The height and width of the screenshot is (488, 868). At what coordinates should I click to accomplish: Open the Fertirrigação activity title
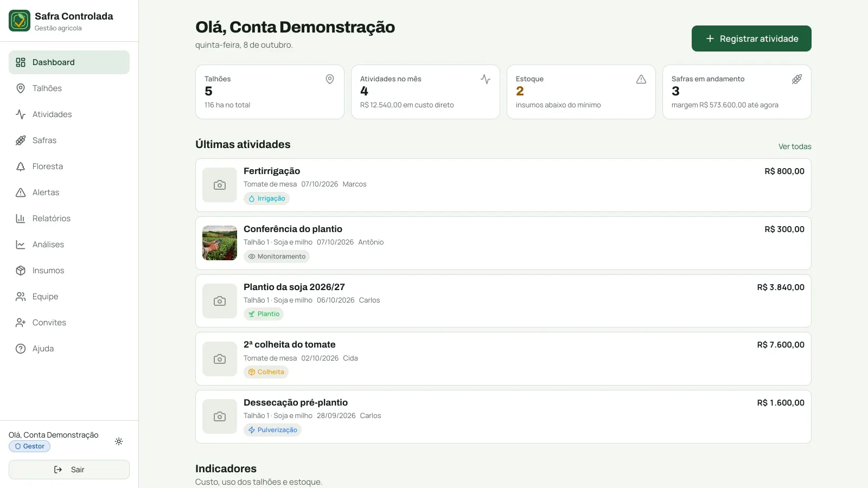272,171
